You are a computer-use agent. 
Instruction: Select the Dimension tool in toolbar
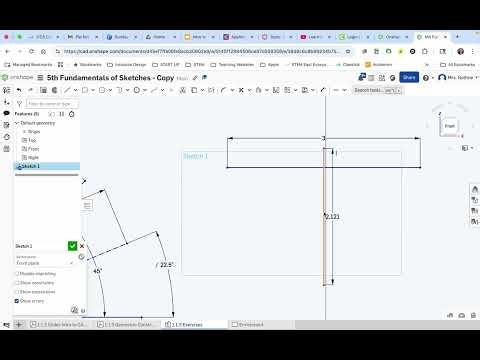pyautogui.click(x=323, y=90)
